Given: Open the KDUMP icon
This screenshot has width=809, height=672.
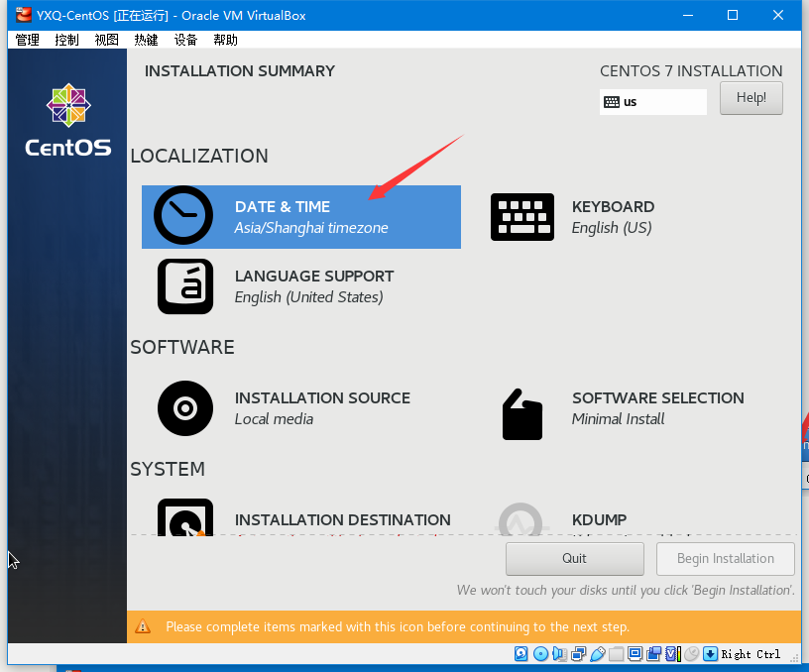Looking at the screenshot, I should (x=521, y=520).
